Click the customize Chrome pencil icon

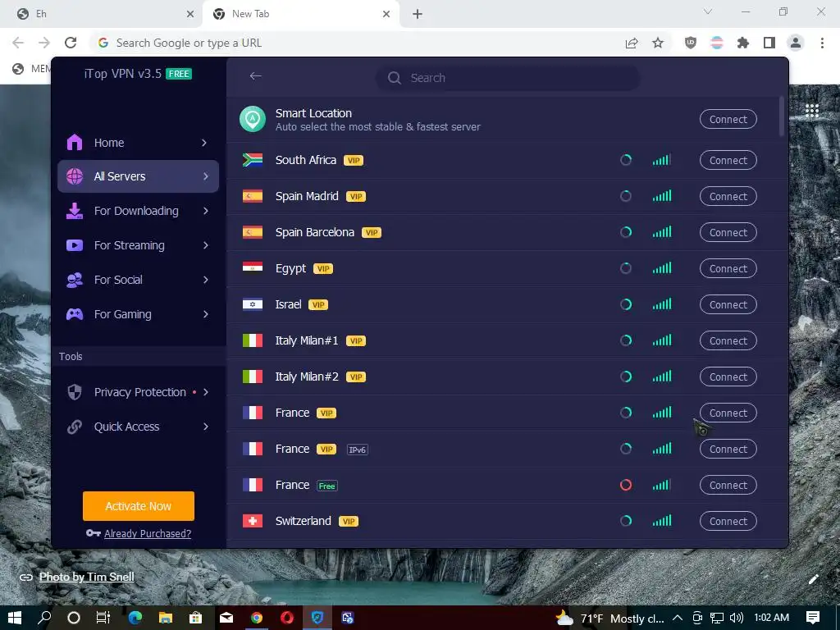(814, 578)
